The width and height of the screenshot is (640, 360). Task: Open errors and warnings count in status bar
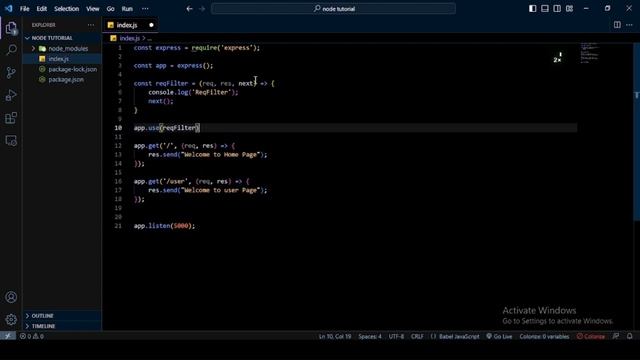[32, 336]
